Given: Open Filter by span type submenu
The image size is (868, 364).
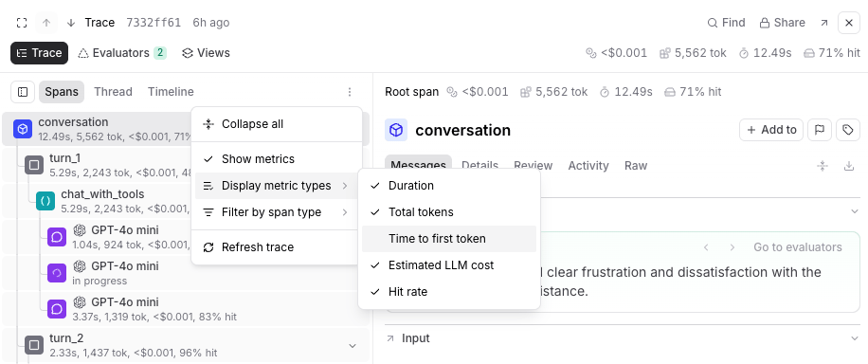Looking at the screenshot, I should click(277, 212).
